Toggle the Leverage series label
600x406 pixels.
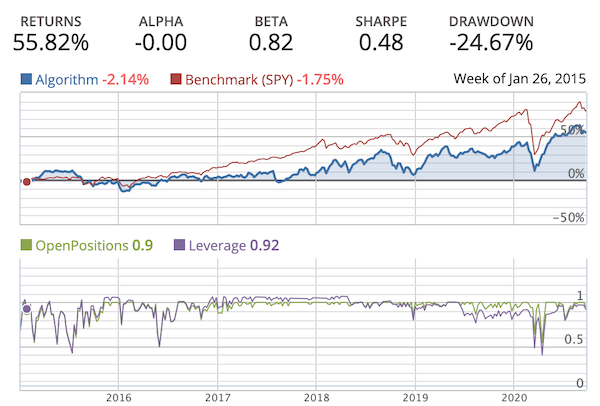216,245
